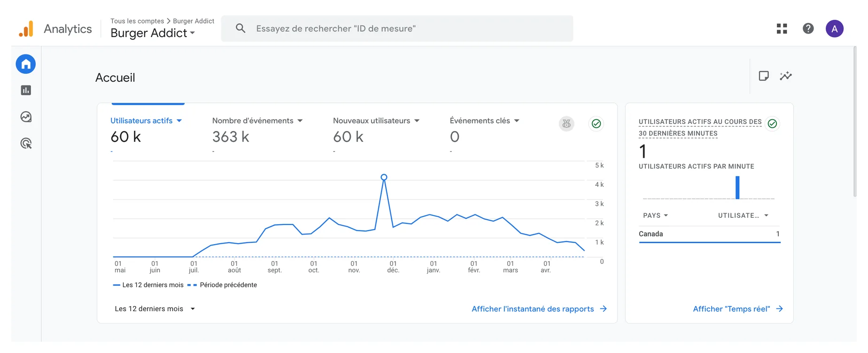This screenshot has height=353, width=868.
Task: Click the Tous les comptes breadcrumb
Action: click(x=137, y=21)
